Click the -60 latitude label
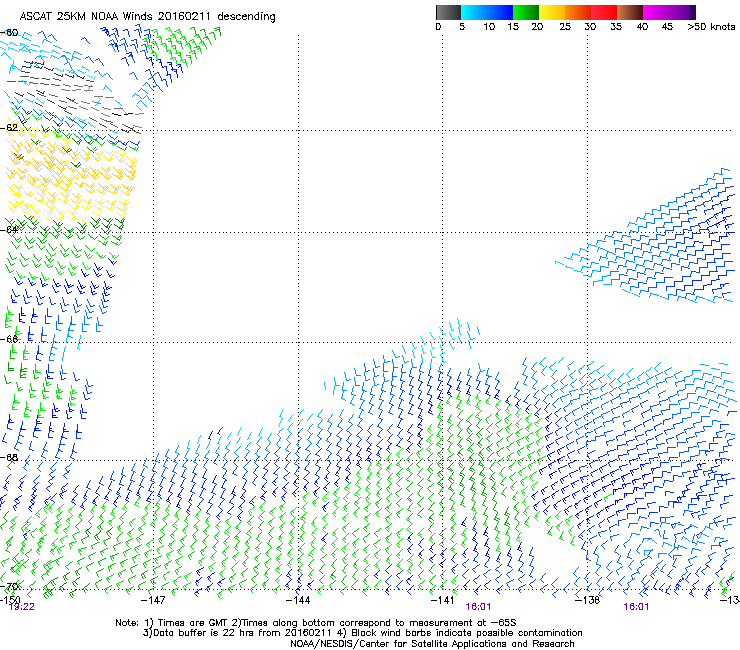This screenshot has width=740, height=650. point(9,32)
